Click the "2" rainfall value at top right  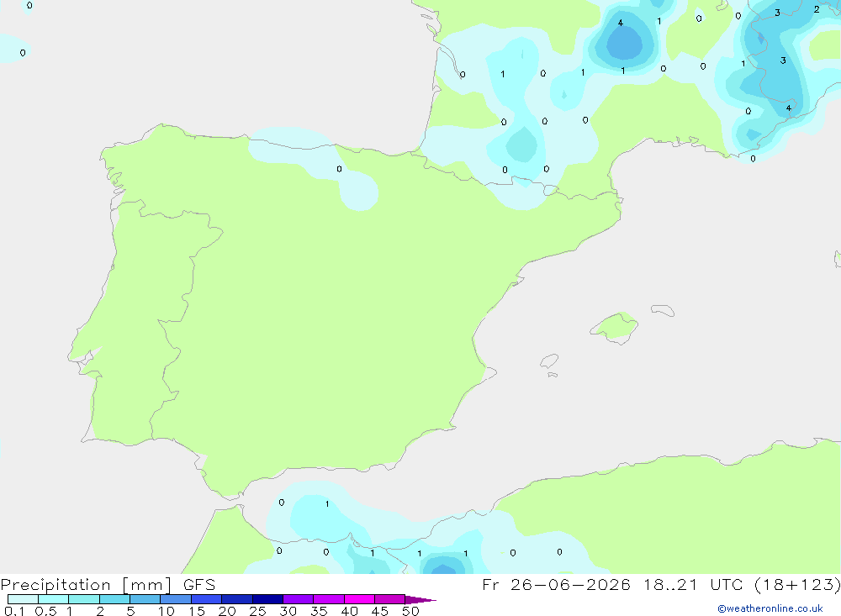817,9
